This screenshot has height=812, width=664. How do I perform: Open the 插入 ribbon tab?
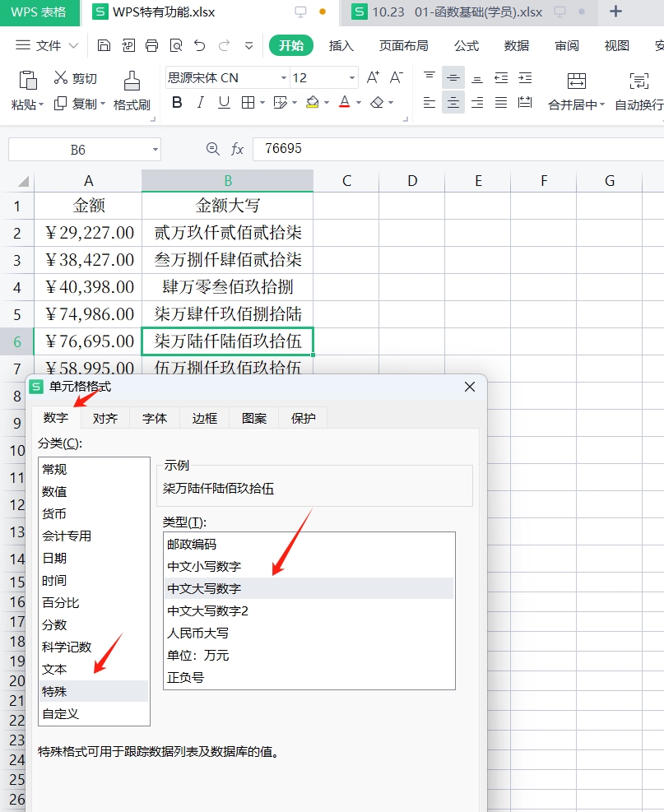[x=341, y=45]
